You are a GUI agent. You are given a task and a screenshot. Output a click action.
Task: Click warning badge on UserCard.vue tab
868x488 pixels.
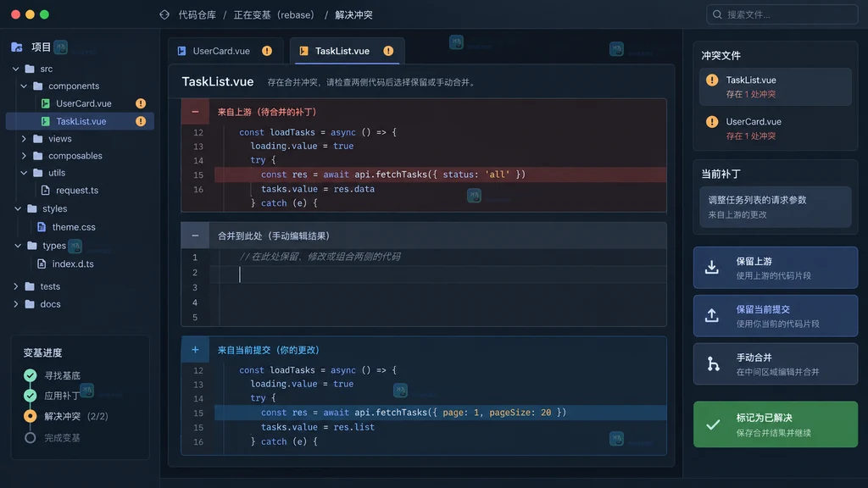(x=267, y=51)
